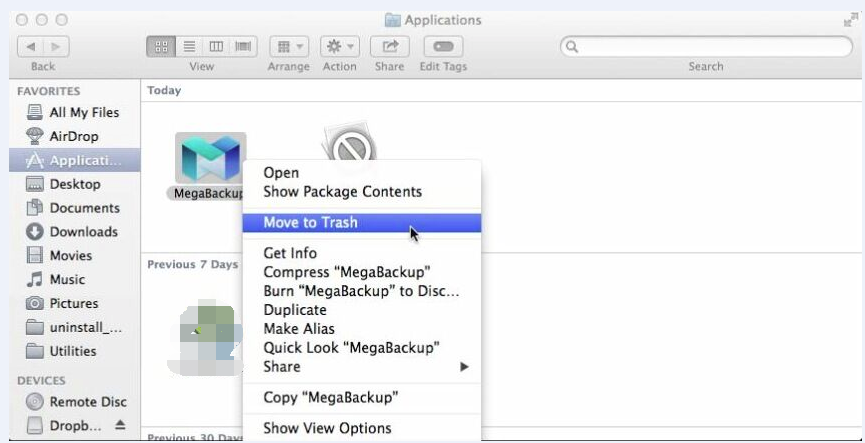Switch to list view
This screenshot has height=443, width=865.
pyautogui.click(x=189, y=47)
